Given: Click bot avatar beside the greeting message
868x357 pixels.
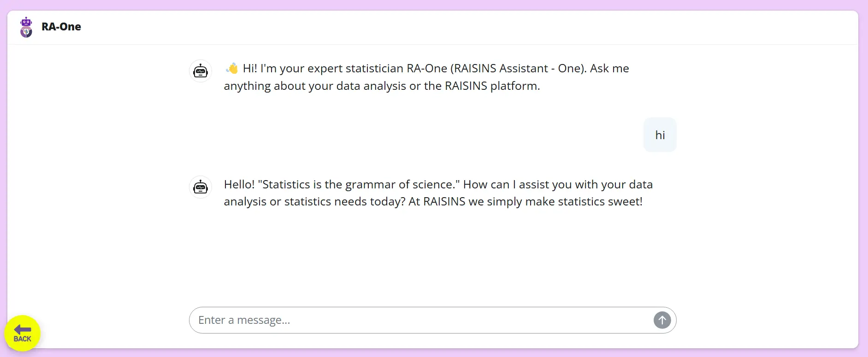Looking at the screenshot, I should (x=201, y=71).
